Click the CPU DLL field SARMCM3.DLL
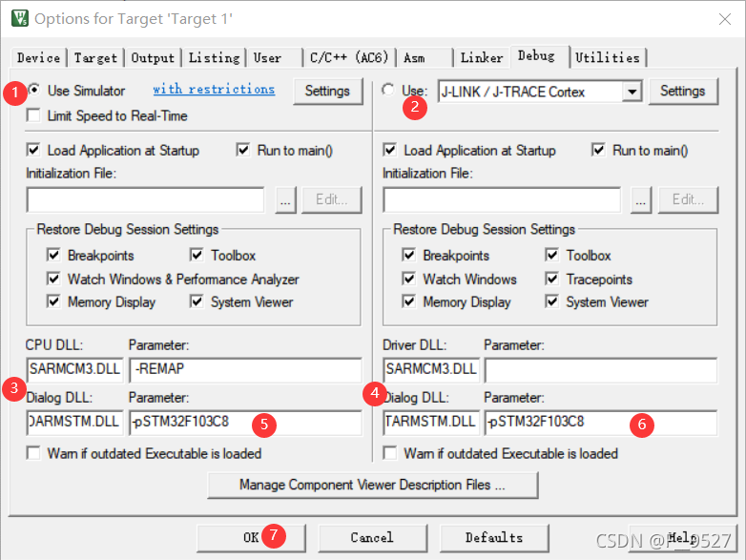Image resolution: width=746 pixels, height=560 pixels. pyautogui.click(x=74, y=370)
